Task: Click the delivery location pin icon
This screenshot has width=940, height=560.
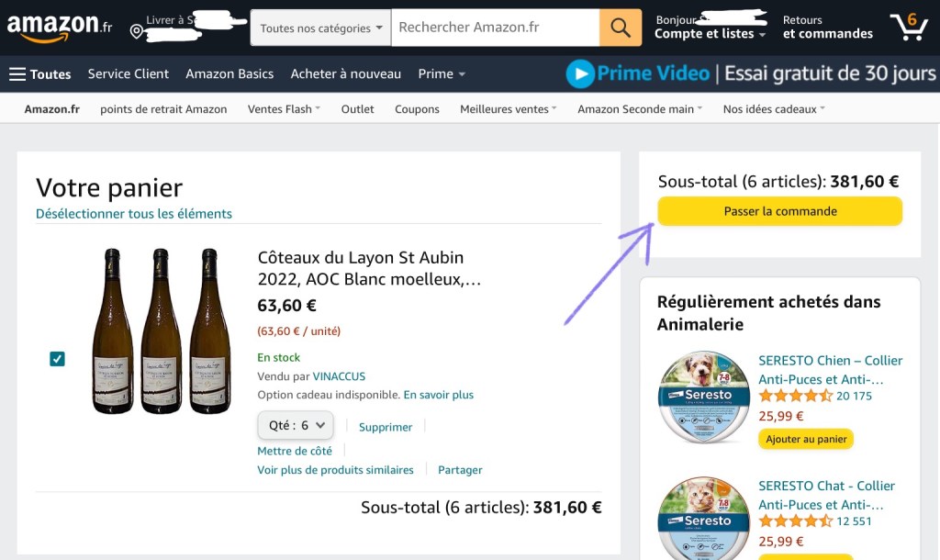Action: pyautogui.click(x=137, y=32)
